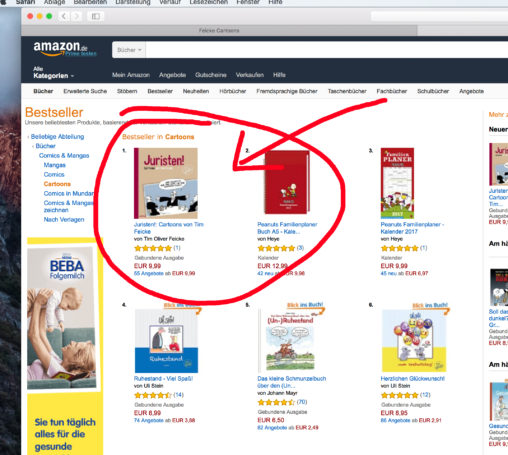508x455 pixels.
Task: Collapse the Beliebige Abteilung tree level
Action: 55,136
